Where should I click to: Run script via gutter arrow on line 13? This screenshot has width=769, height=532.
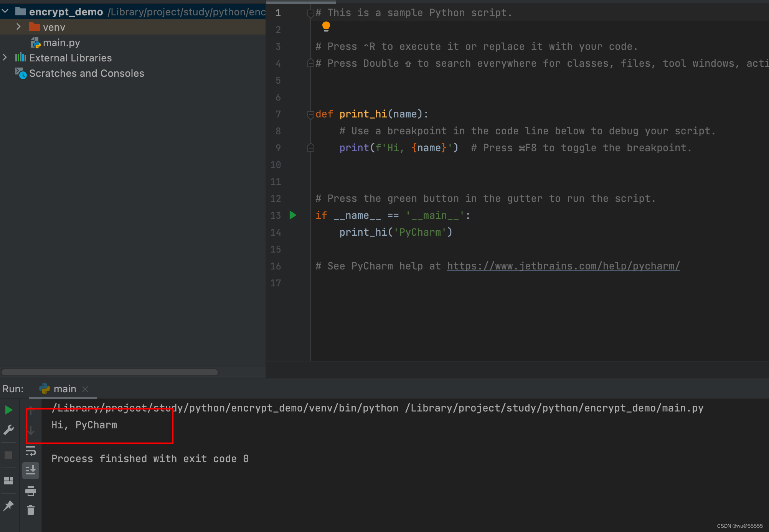(x=293, y=215)
